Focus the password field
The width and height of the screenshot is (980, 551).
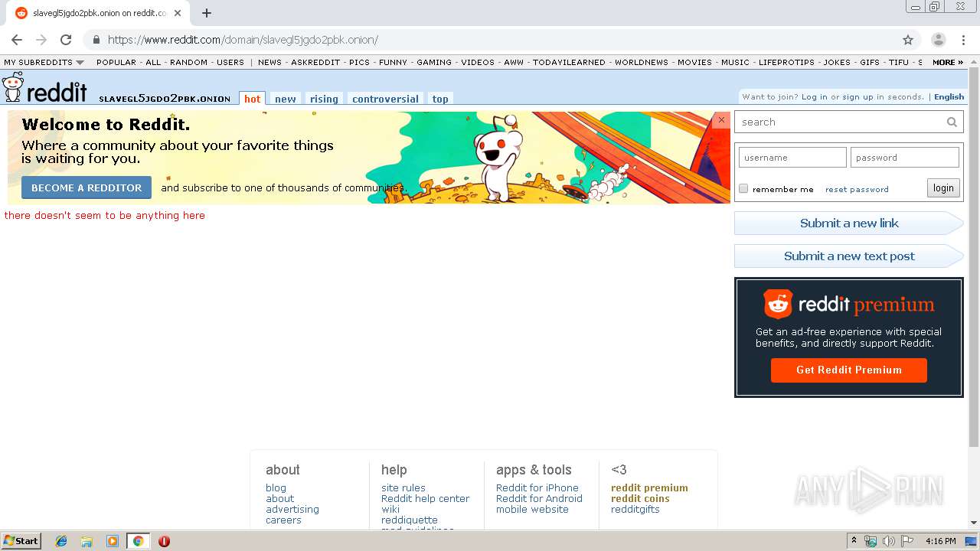(x=904, y=157)
